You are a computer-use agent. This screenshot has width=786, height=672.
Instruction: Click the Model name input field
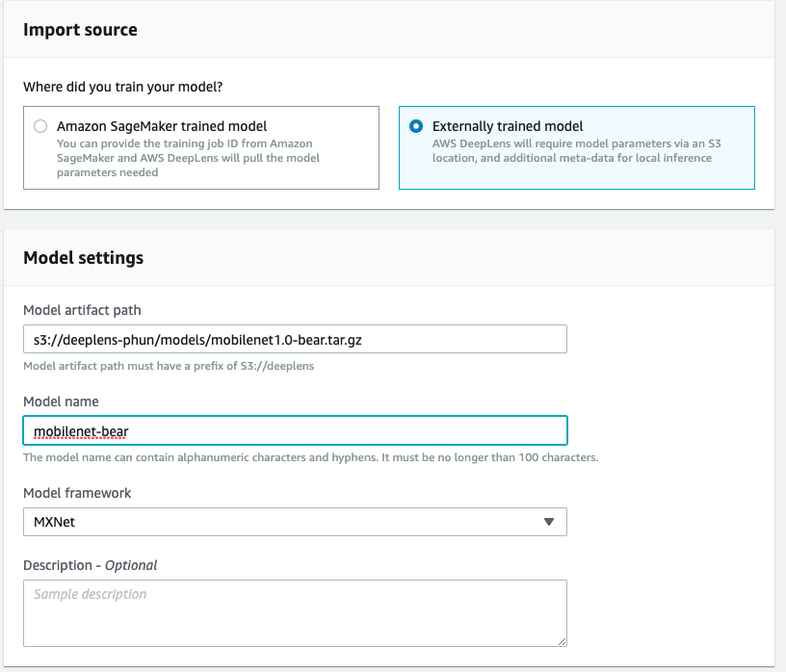(x=295, y=430)
